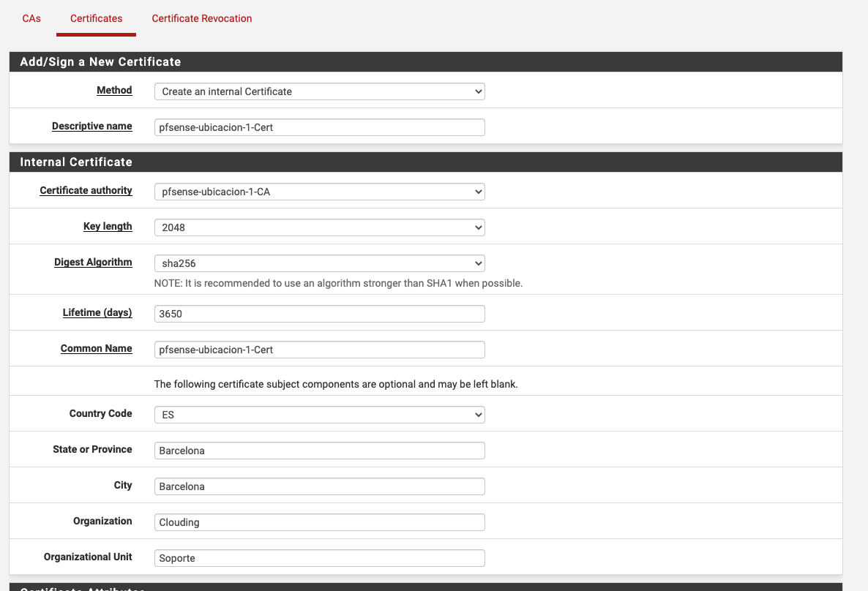Open the Certificate authority dropdown
The image size is (868, 591).
tap(319, 192)
